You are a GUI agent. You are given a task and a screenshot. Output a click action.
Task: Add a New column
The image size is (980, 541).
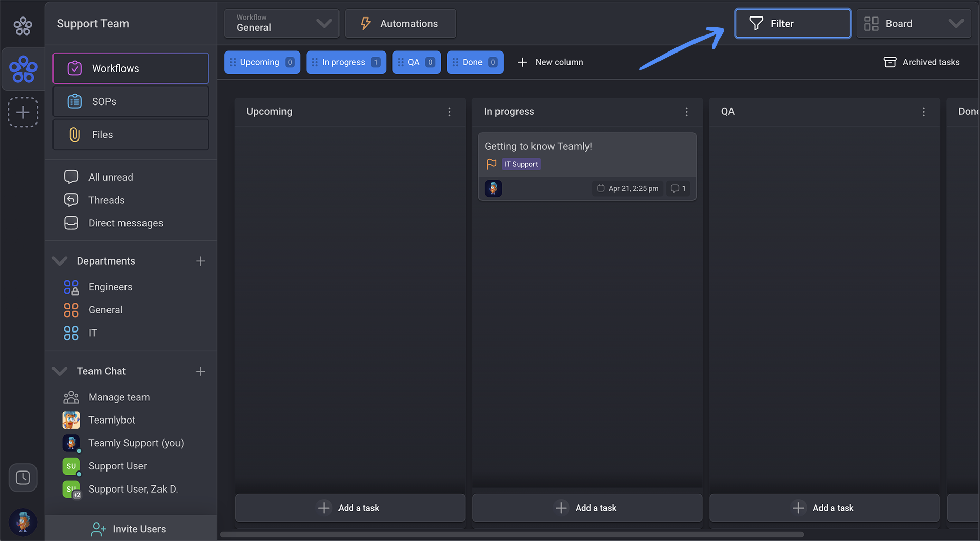coord(550,62)
